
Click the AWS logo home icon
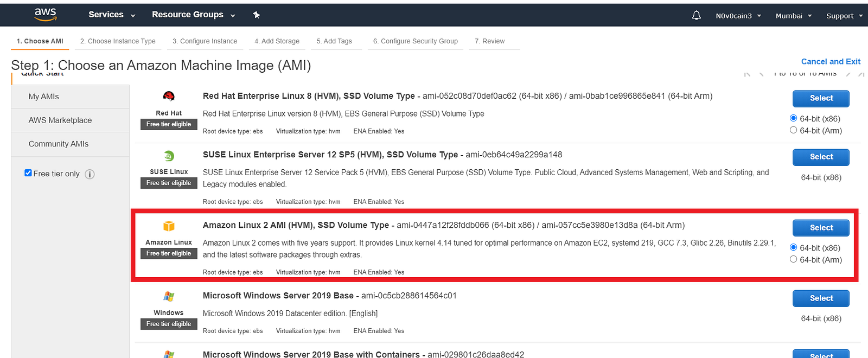pos(46,15)
